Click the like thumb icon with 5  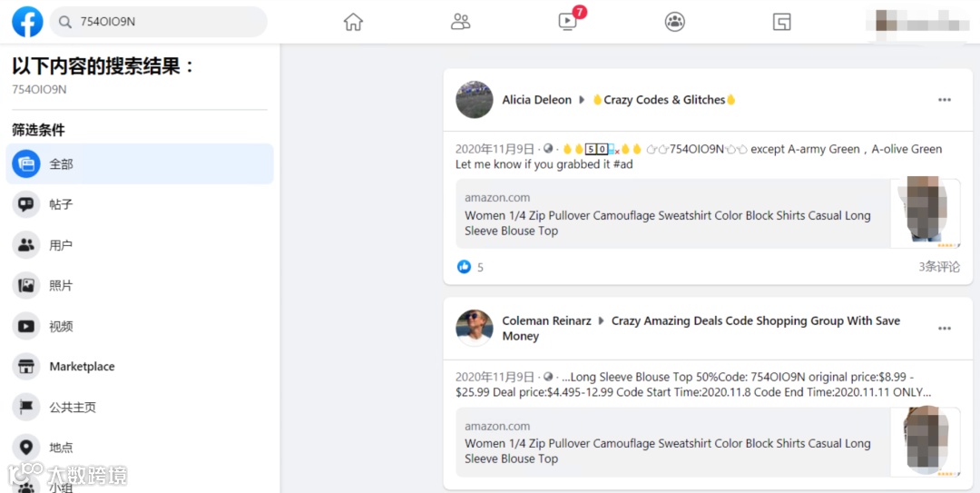464,267
